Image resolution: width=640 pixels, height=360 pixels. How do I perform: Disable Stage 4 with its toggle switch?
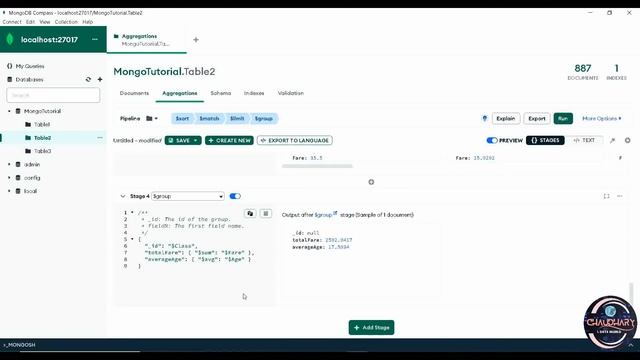[x=235, y=196]
